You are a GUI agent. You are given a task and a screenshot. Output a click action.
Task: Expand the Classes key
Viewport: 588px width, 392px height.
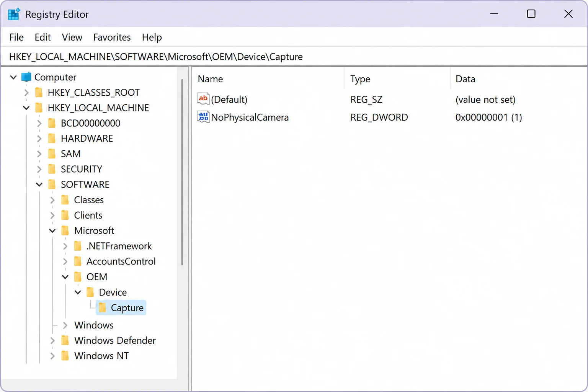click(52, 200)
